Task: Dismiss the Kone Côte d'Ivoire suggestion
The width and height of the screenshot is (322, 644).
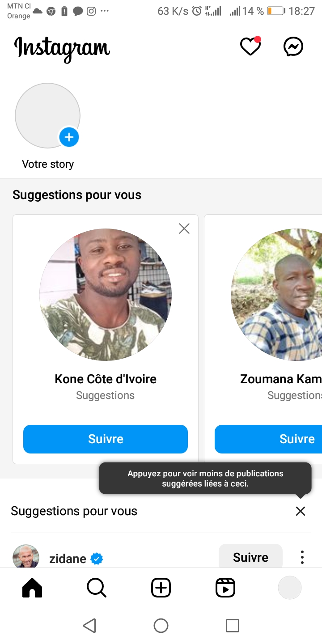Action: 184,229
